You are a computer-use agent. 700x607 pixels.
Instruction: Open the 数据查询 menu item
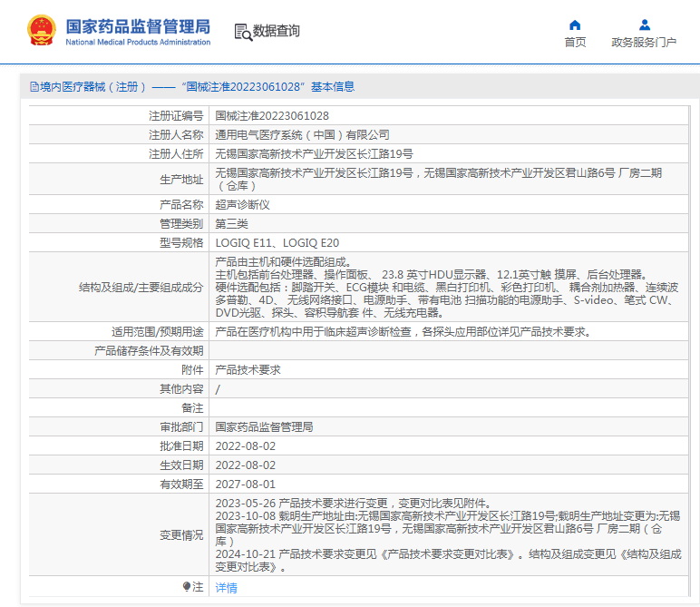[x=277, y=31]
